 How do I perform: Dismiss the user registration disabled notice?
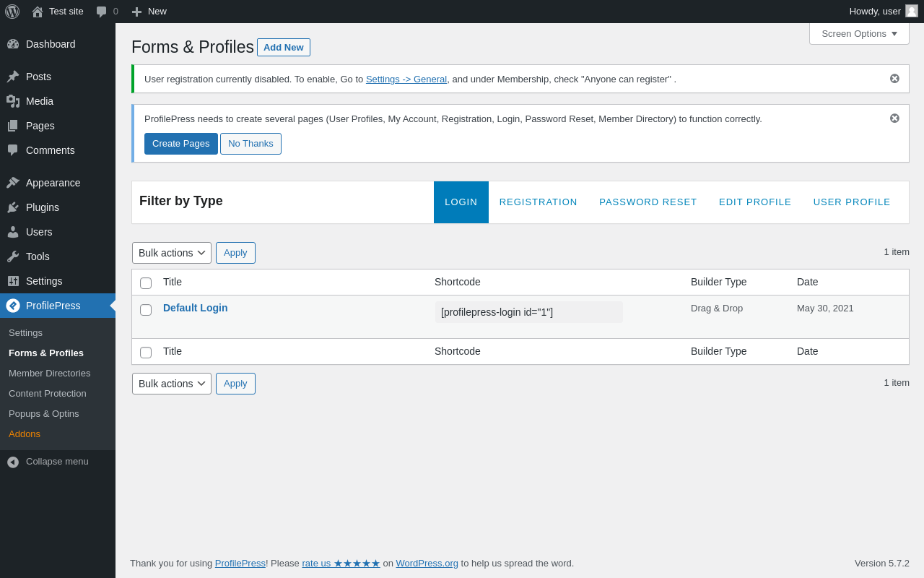[894, 79]
